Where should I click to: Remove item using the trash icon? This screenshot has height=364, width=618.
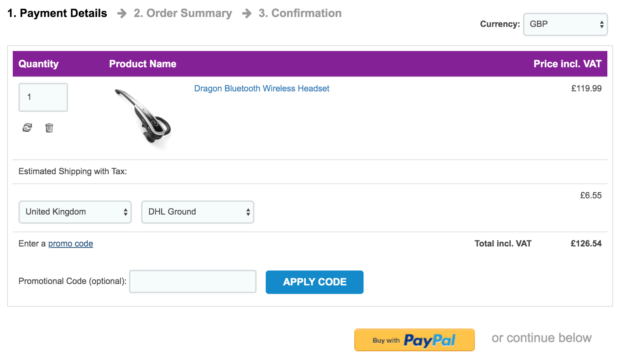49,128
